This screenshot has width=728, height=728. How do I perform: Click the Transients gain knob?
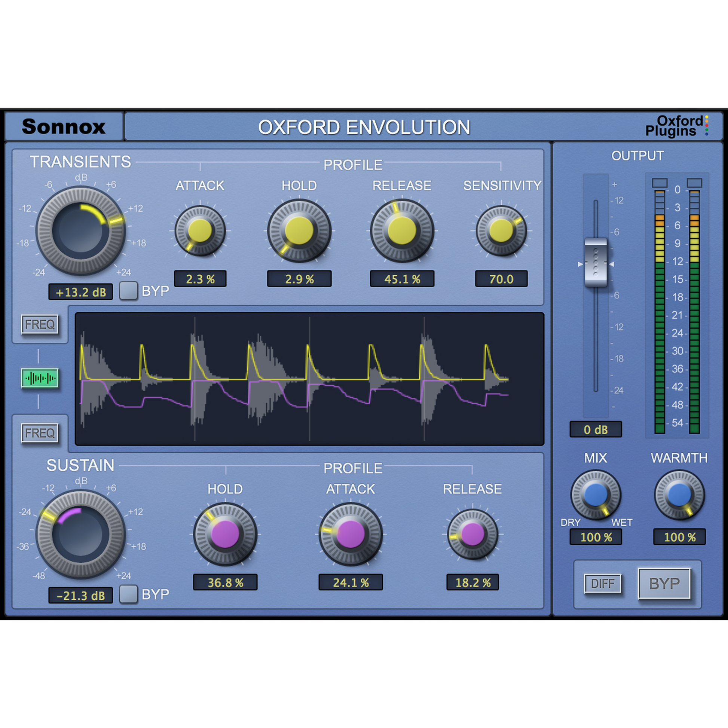point(81,230)
